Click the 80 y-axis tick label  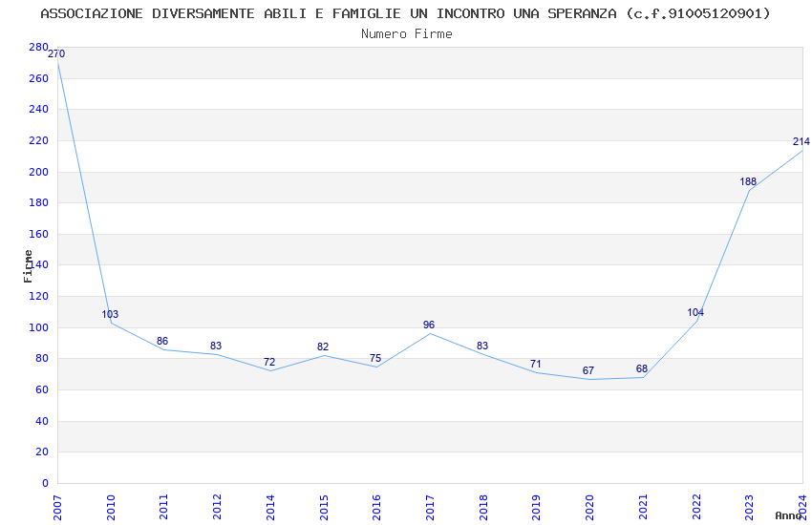(x=41, y=359)
